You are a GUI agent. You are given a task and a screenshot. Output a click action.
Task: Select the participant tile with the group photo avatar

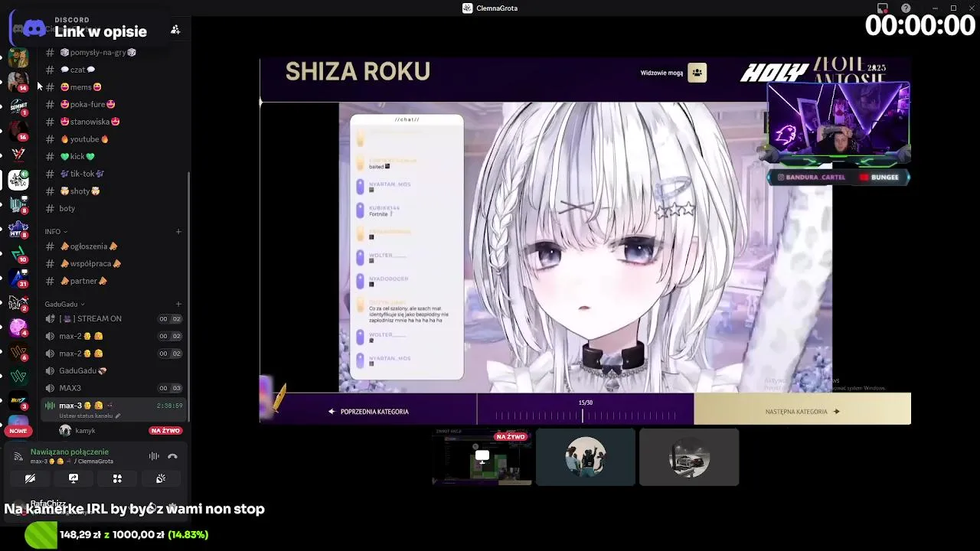point(586,458)
